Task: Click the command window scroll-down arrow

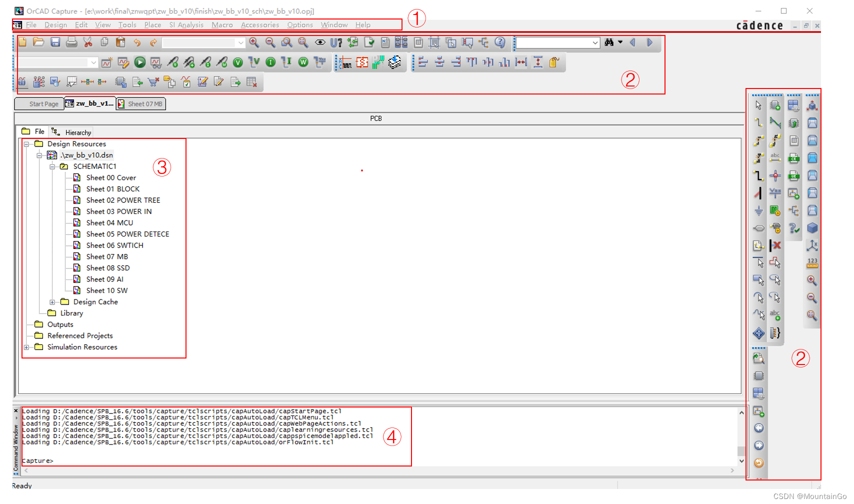Action: [x=741, y=461]
